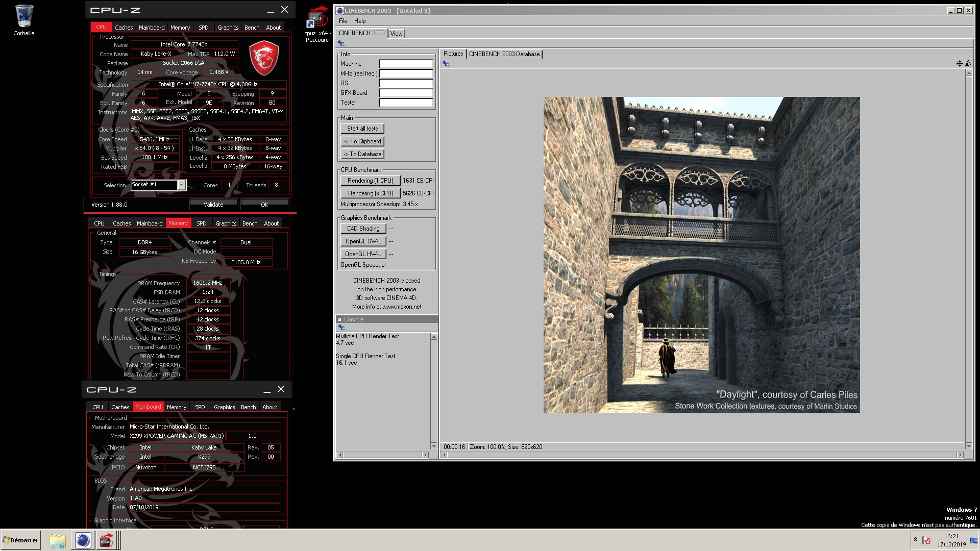Click into the Machine input field
Image resolution: width=980 pixels, height=551 pixels.
pyautogui.click(x=406, y=64)
